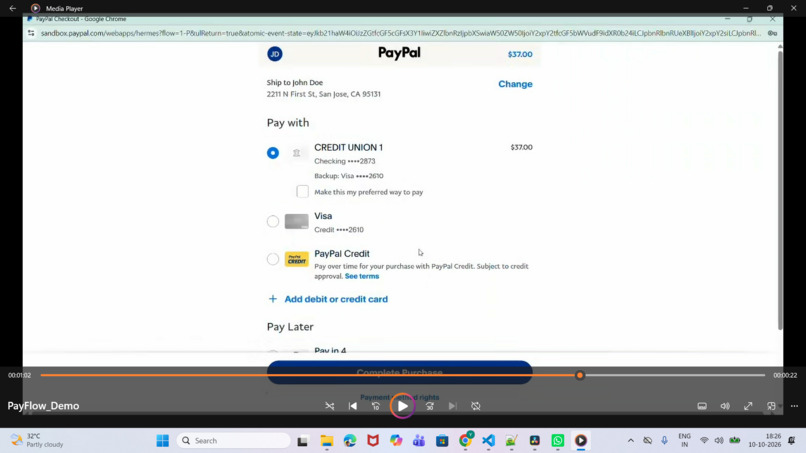Select the CREDIT UNION 1 radio button

(273, 153)
